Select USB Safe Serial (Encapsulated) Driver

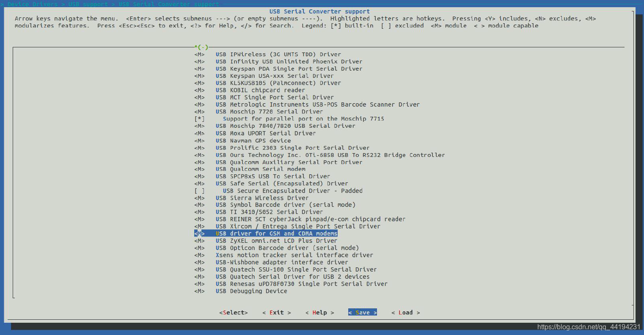tap(282, 184)
